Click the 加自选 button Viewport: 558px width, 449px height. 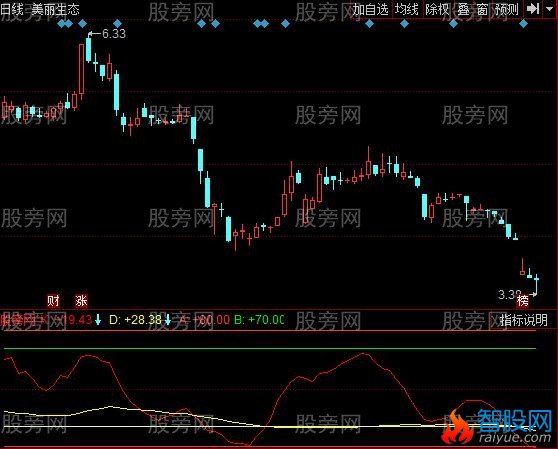pyautogui.click(x=371, y=9)
